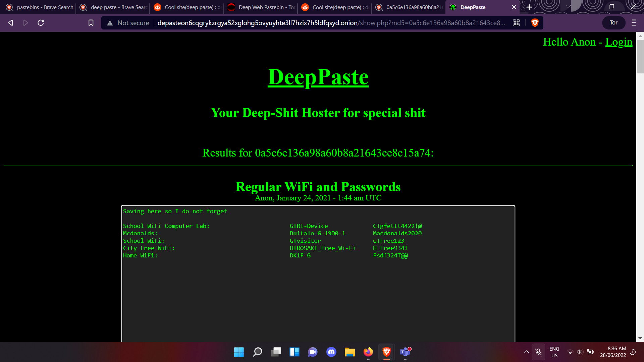644x362 pixels.
Task: Open Task View on taskbar
Action: coord(276,352)
